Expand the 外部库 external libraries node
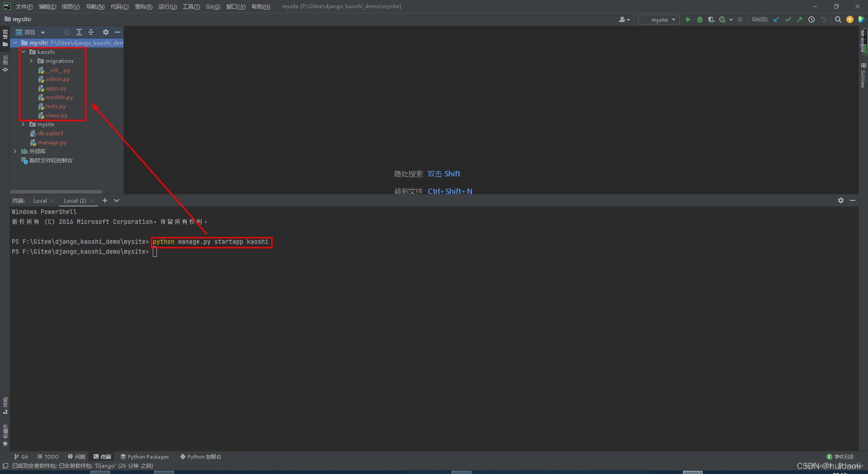 coord(15,151)
